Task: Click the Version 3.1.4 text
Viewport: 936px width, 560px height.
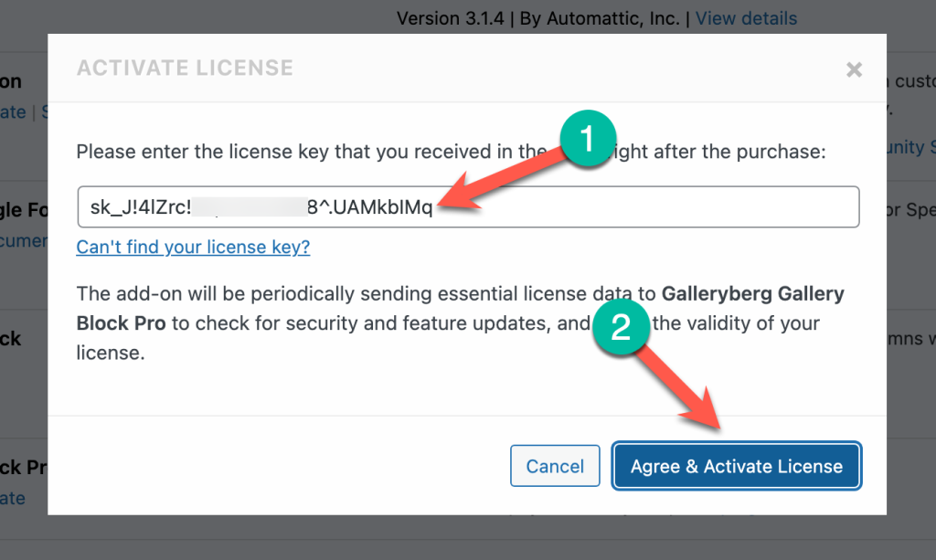Action: (452, 18)
